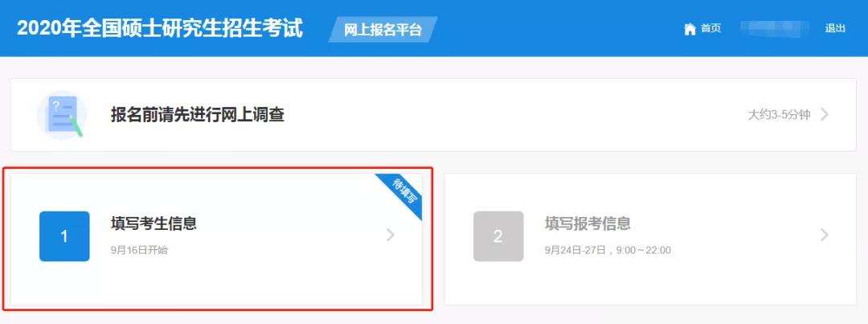The image size is (868, 324).
Task: Click the 填写考生信息 heading
Action: click(x=154, y=224)
